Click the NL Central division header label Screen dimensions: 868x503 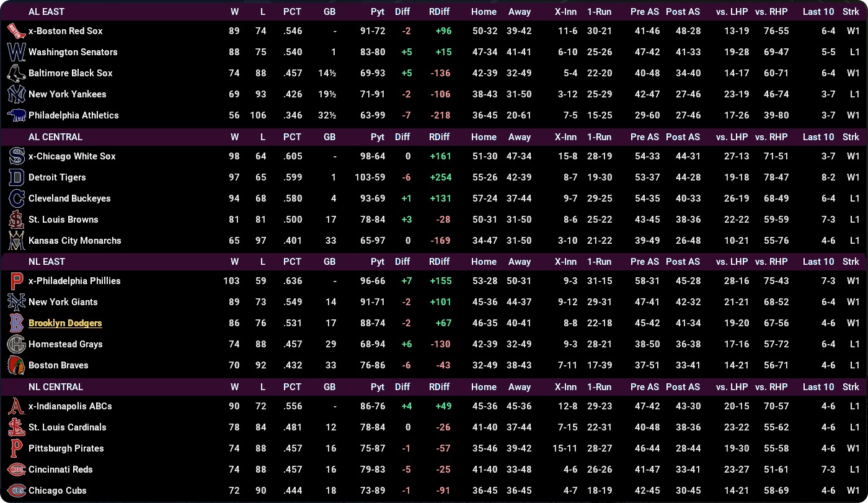click(x=55, y=387)
